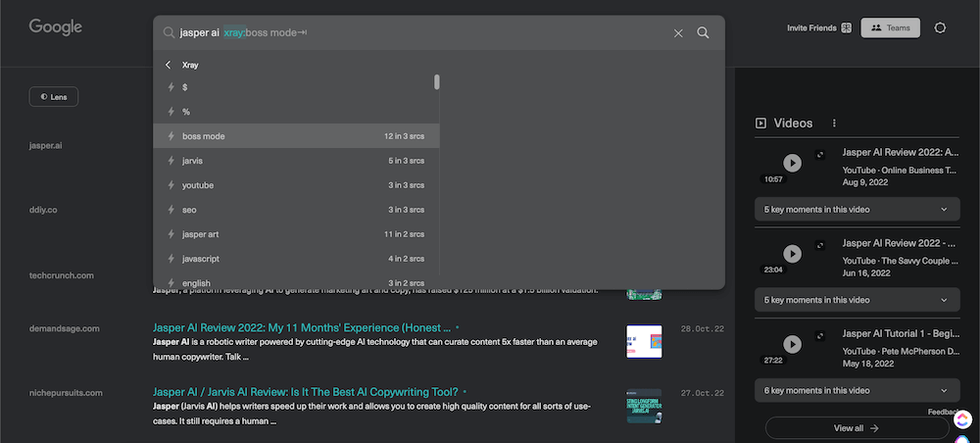Click the 27.Oct.22 date label
The width and height of the screenshot is (980, 443).
(703, 393)
